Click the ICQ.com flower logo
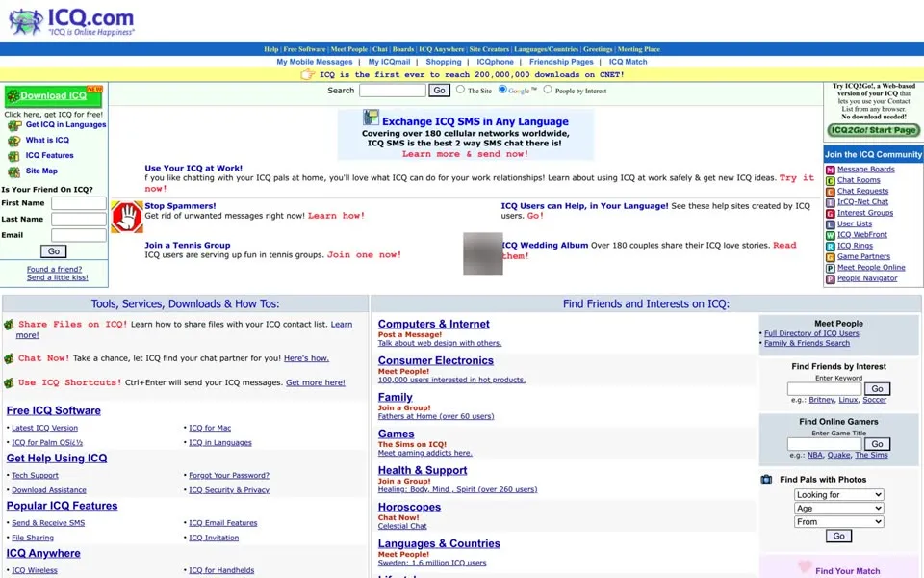 (26, 22)
